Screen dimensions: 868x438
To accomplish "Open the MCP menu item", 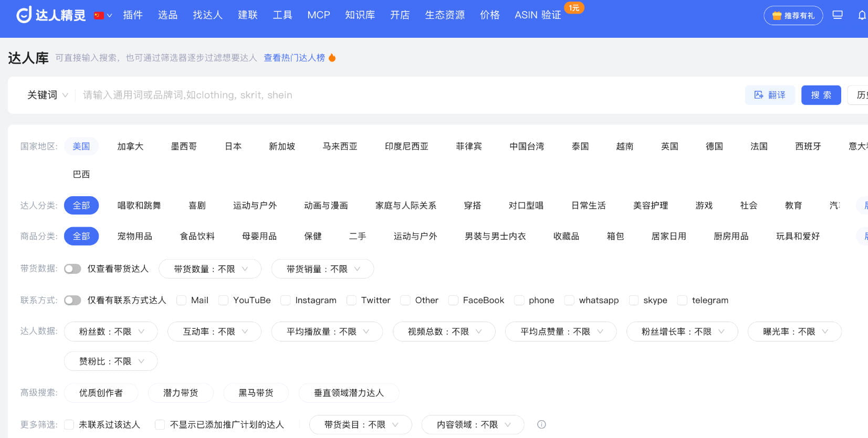I will (x=319, y=15).
